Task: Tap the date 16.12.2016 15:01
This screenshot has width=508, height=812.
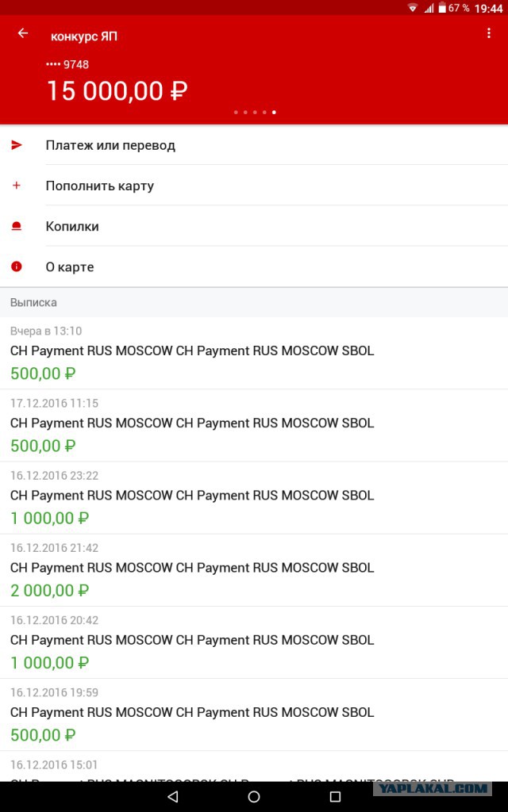Action: coord(54,765)
